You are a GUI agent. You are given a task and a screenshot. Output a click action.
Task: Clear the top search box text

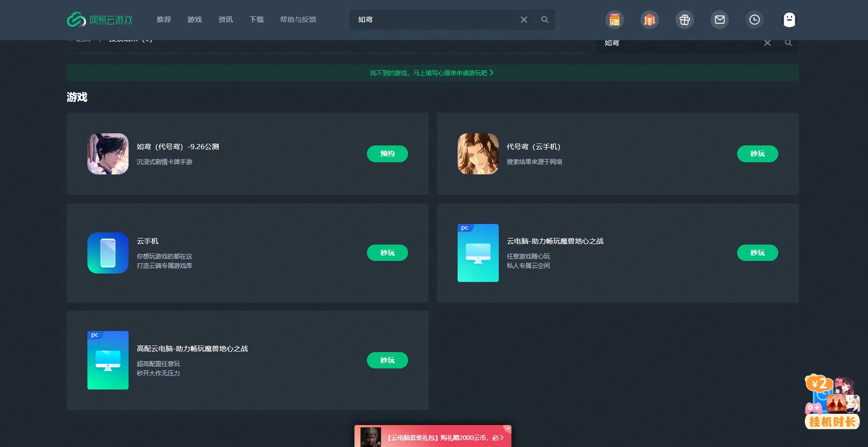click(524, 20)
